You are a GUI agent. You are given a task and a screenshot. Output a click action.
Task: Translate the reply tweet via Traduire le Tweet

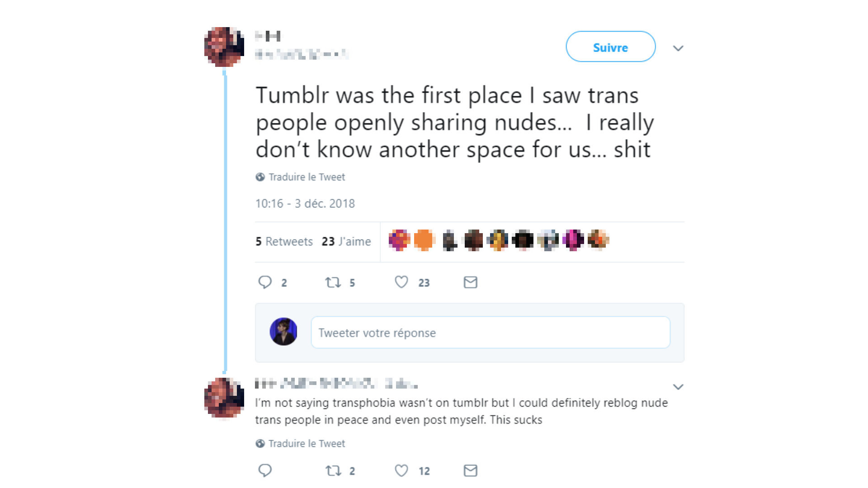click(307, 444)
